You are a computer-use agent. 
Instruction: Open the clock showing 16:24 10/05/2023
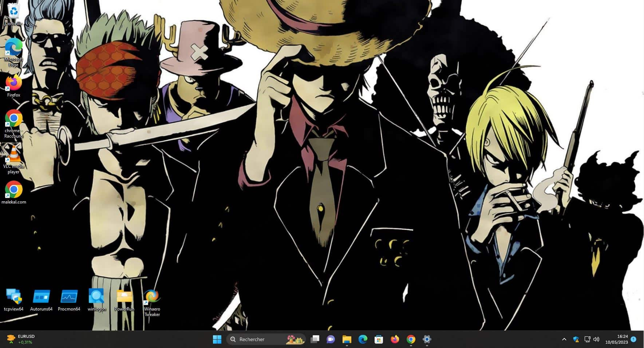click(x=616, y=339)
